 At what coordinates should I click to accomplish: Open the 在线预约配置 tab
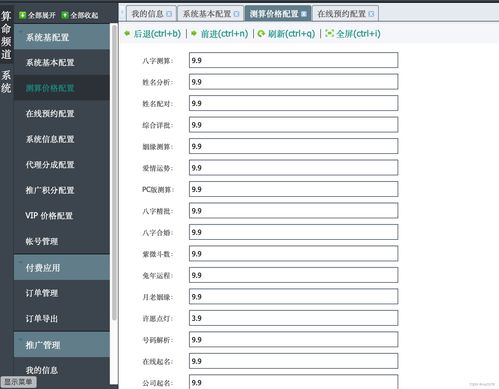[x=345, y=14]
